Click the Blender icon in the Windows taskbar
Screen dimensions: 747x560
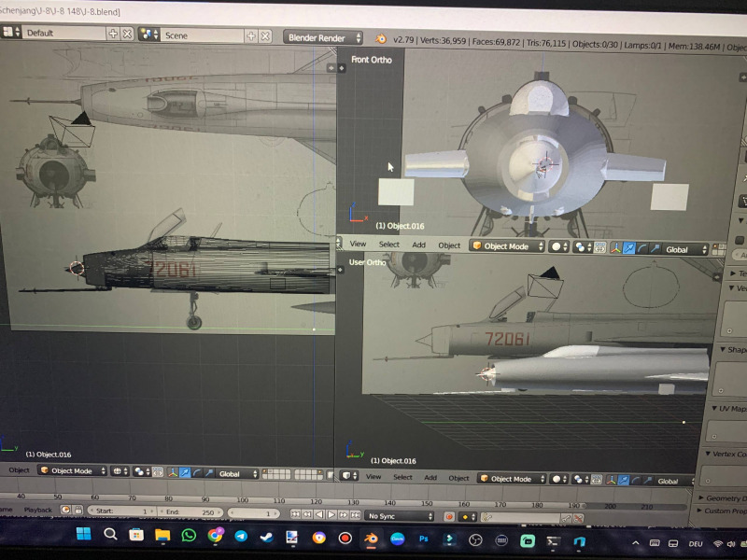pyautogui.click(x=371, y=539)
